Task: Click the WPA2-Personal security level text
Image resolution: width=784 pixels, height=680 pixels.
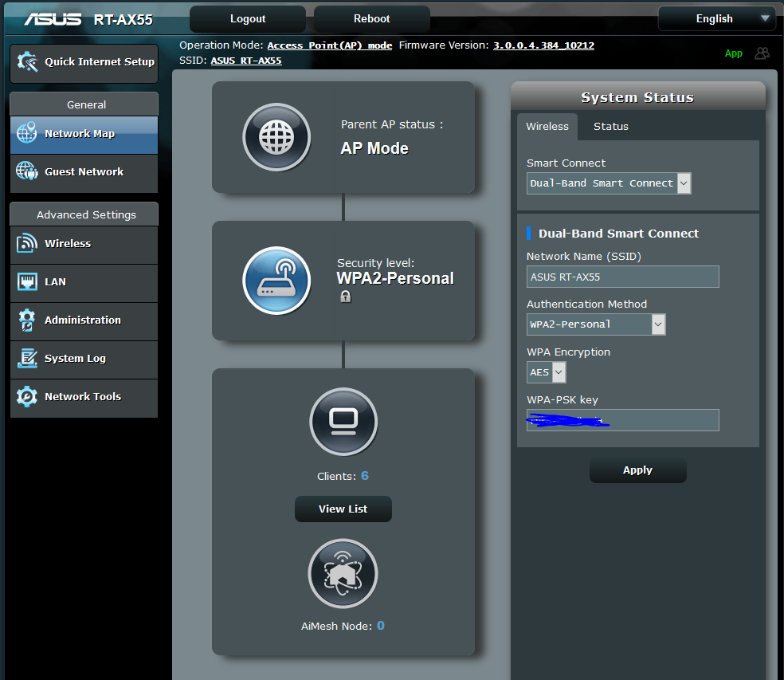Action: coord(395,278)
